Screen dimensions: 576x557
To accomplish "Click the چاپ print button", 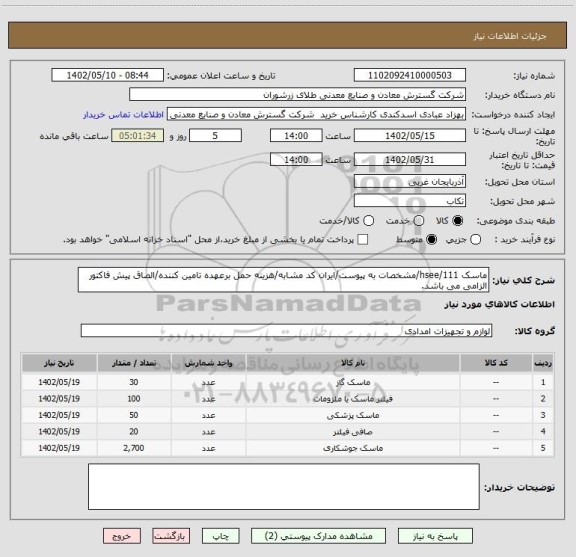I will pos(221,536).
